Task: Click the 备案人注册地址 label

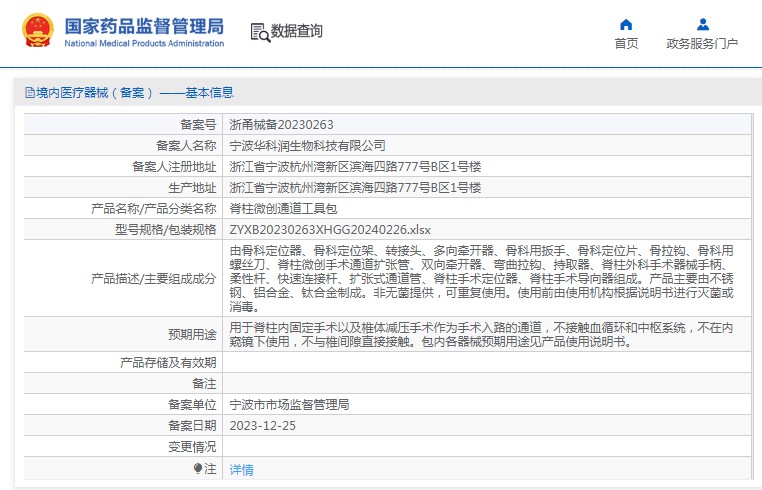Action: [174, 167]
